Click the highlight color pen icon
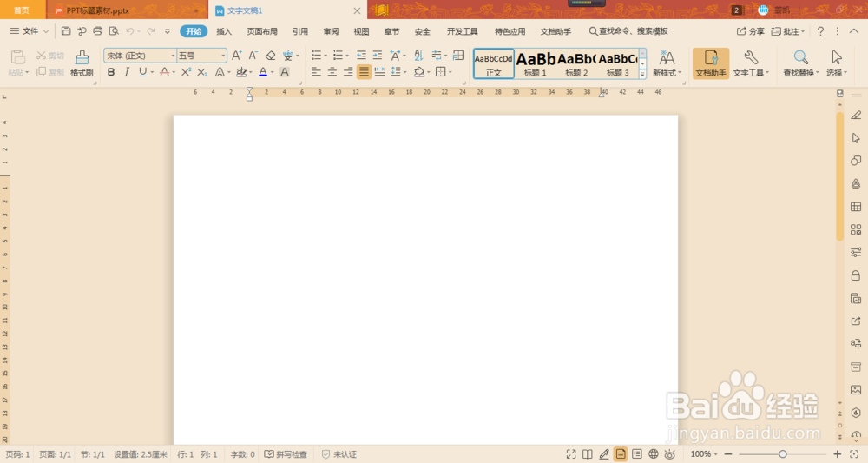This screenshot has height=463, width=868. click(241, 72)
